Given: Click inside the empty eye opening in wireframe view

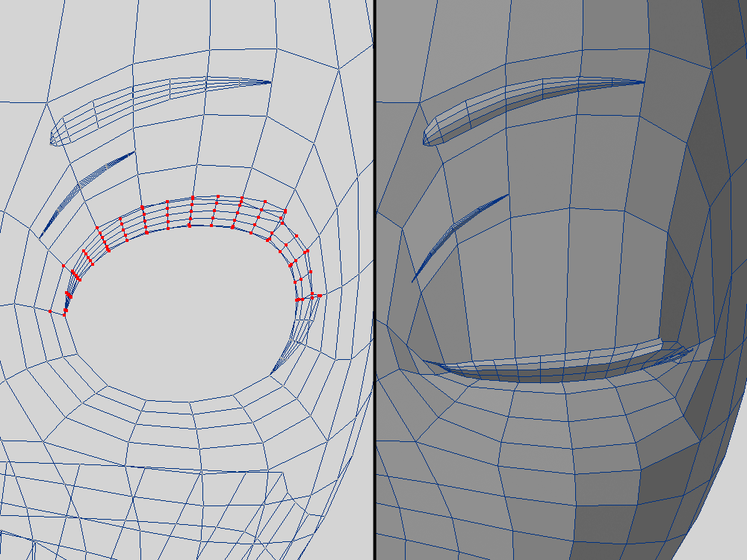Looking at the screenshot, I should [x=179, y=314].
